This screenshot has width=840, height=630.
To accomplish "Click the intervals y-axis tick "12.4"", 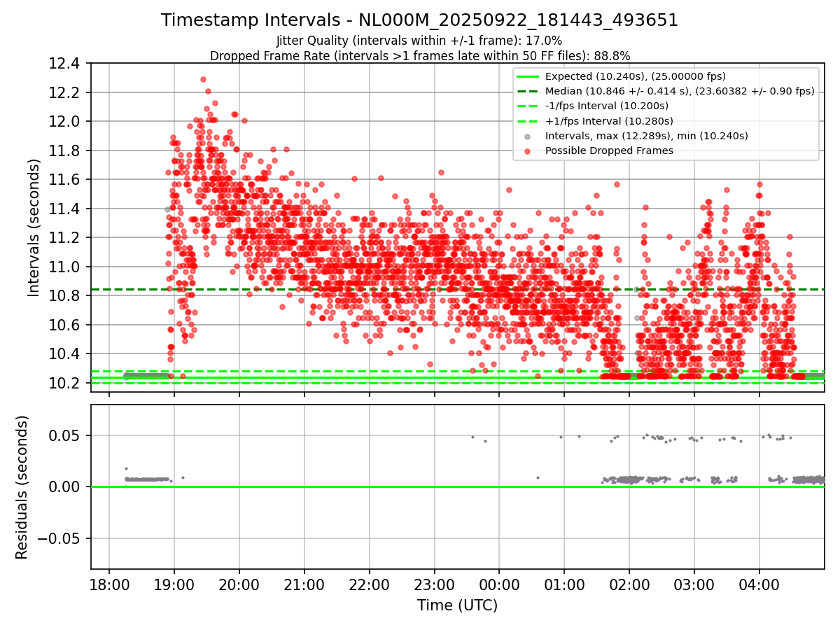I will (x=64, y=64).
